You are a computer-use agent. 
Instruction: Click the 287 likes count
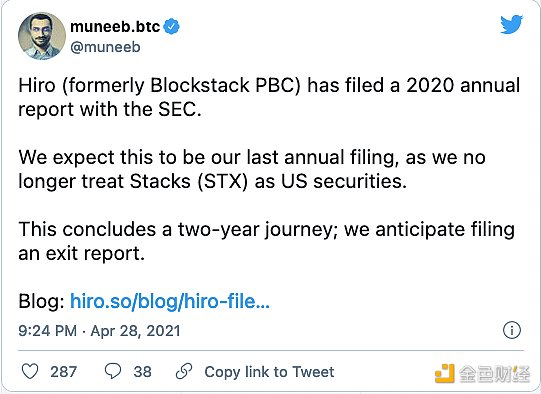pos(63,372)
